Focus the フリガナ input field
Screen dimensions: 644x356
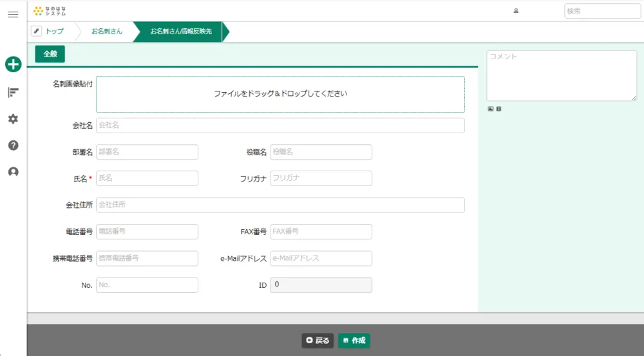pyautogui.click(x=321, y=178)
